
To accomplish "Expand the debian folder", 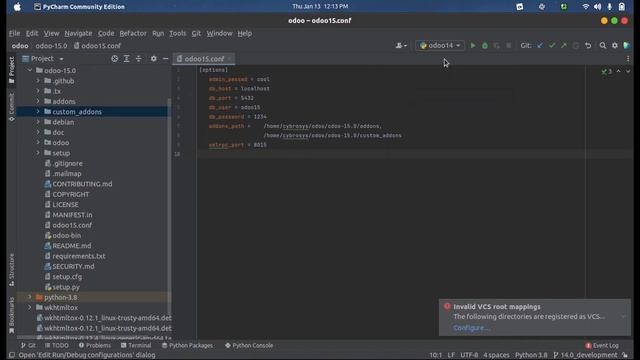I will 38,122.
